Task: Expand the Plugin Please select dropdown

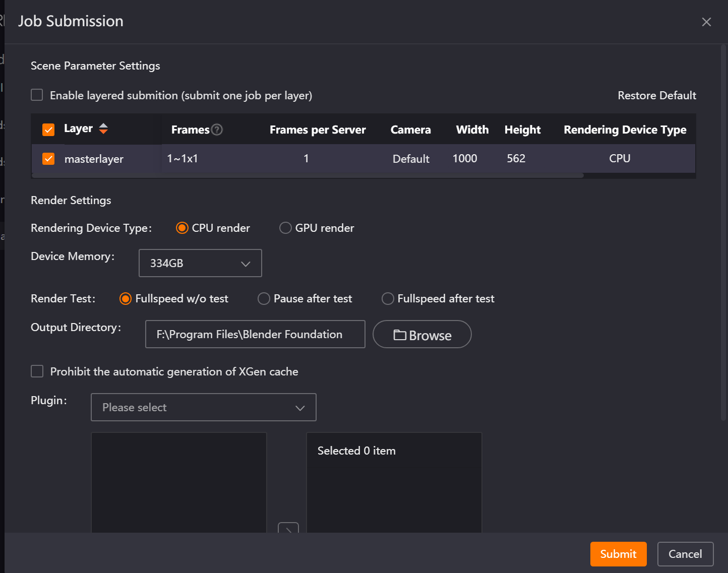Action: 204,407
